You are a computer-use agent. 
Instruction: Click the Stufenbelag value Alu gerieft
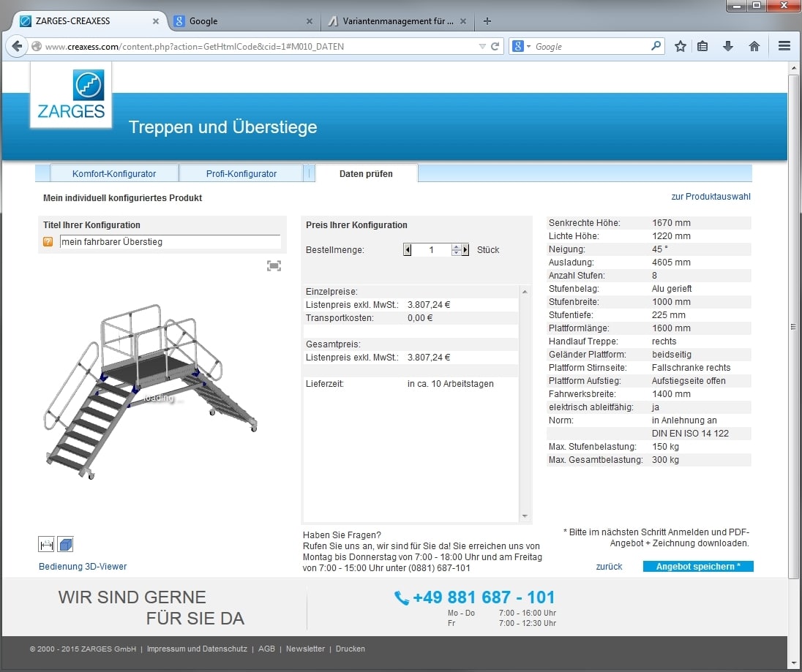672,289
